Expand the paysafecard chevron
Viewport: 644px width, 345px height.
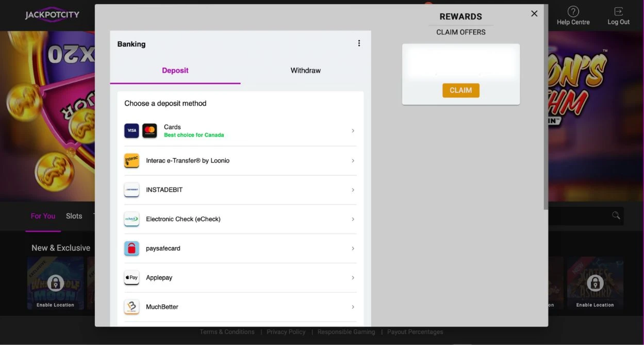click(353, 249)
